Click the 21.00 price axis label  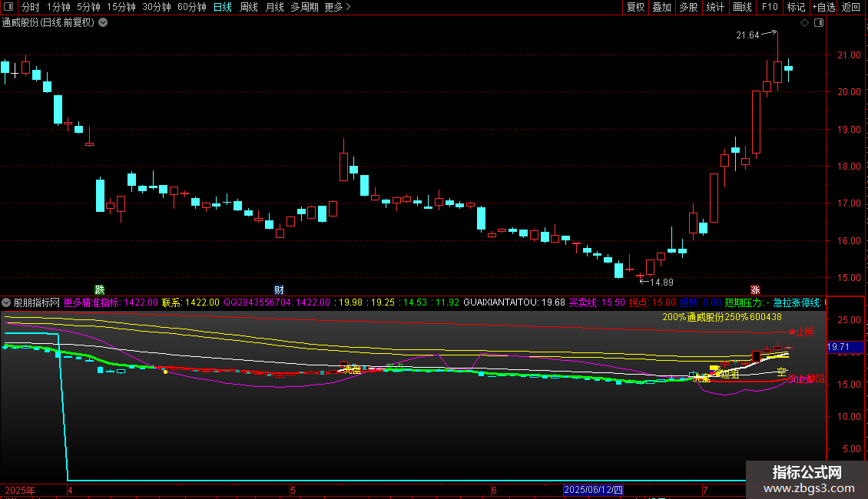coord(849,55)
